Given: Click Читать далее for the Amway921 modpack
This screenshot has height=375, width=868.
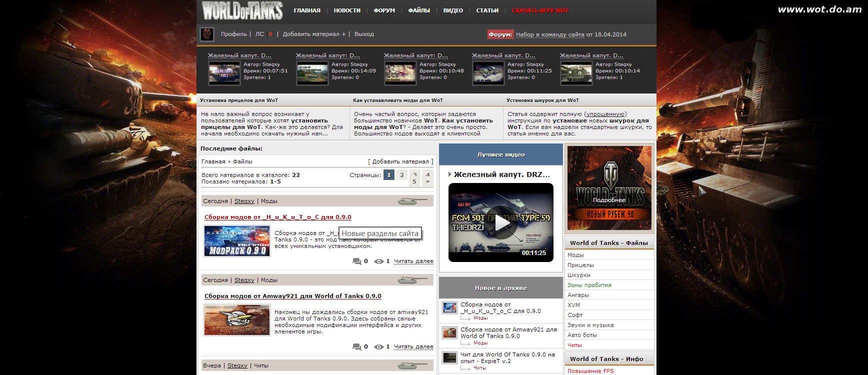Looking at the screenshot, I should 413,346.
